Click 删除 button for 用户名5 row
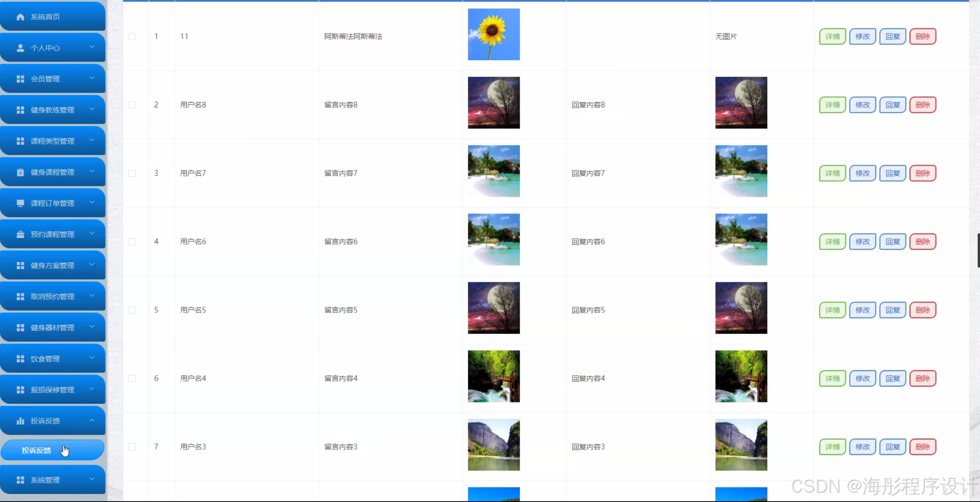 922,310
